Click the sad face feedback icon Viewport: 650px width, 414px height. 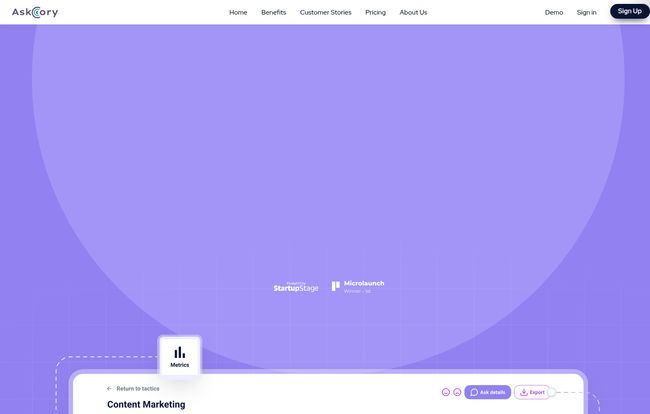(457, 392)
